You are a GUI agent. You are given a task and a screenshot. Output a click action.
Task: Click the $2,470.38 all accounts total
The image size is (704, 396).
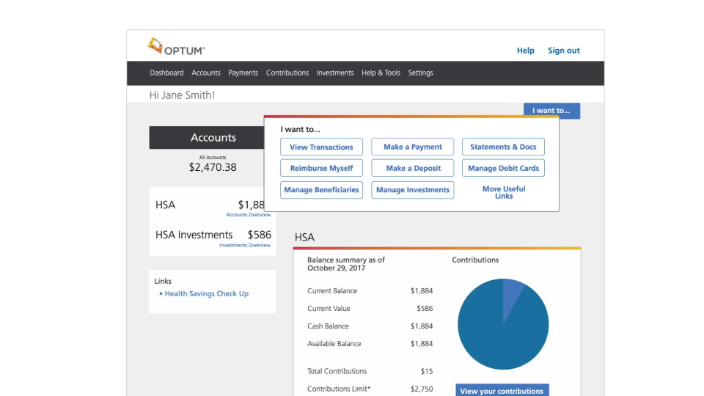point(212,167)
